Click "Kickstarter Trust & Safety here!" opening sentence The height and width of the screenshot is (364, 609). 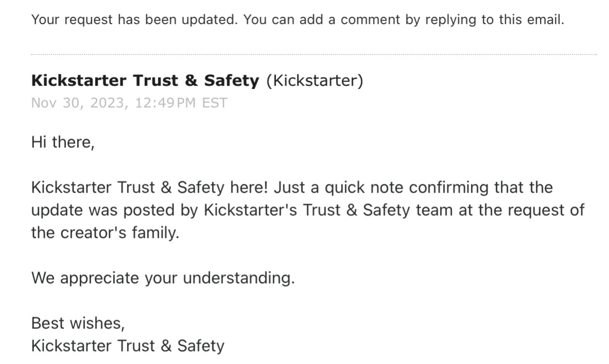[149, 187]
